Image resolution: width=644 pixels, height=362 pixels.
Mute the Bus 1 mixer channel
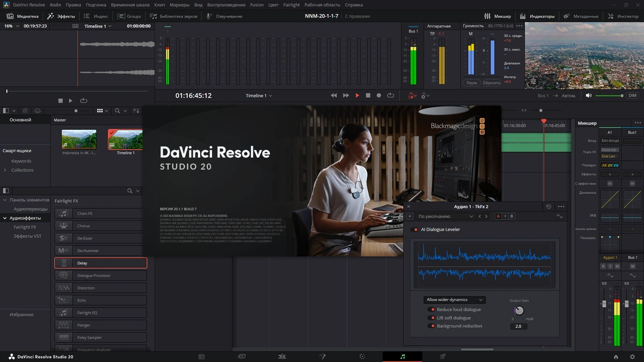pos(632,266)
